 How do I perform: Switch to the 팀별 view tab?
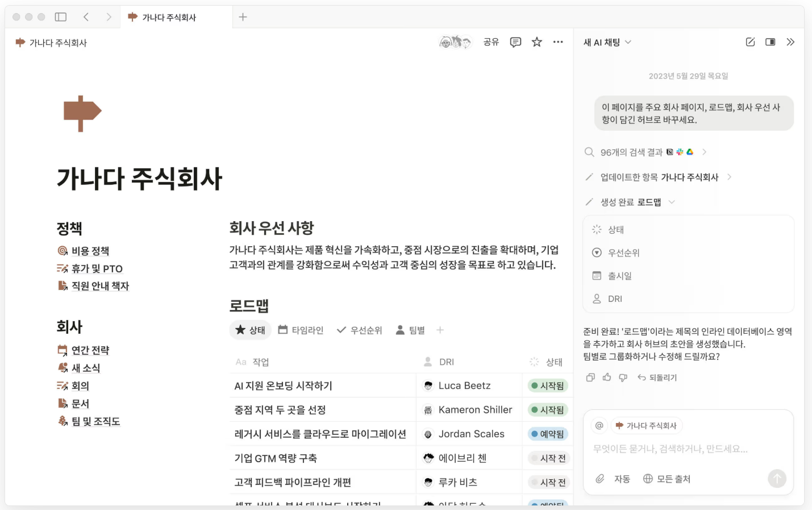click(410, 330)
